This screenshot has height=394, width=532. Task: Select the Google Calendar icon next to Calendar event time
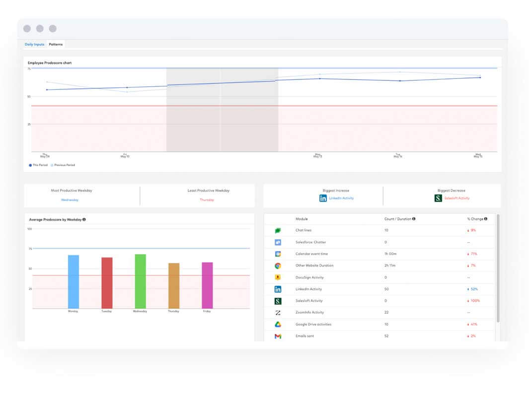pyautogui.click(x=278, y=254)
